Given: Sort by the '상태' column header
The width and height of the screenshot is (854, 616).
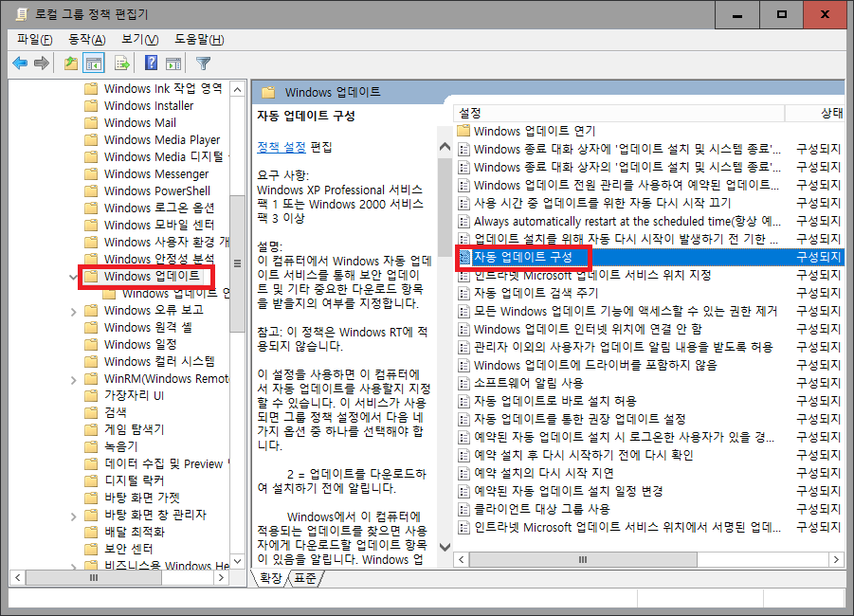Looking at the screenshot, I should pos(815,114).
